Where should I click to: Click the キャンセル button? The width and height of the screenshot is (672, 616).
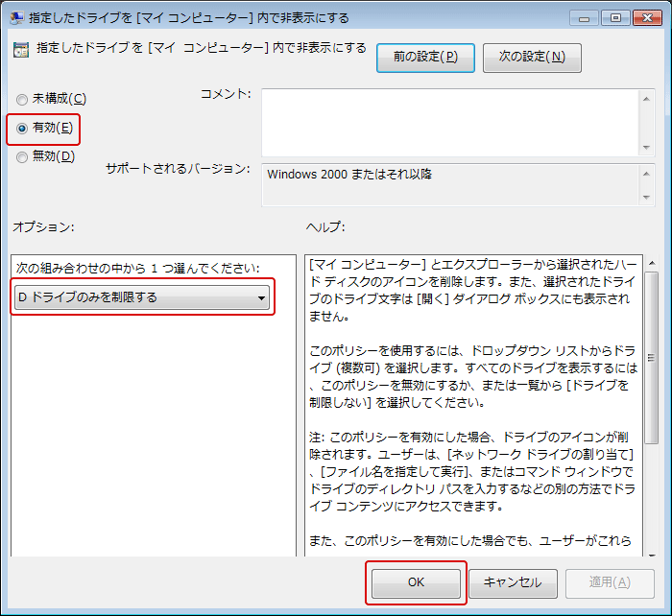coord(513,582)
